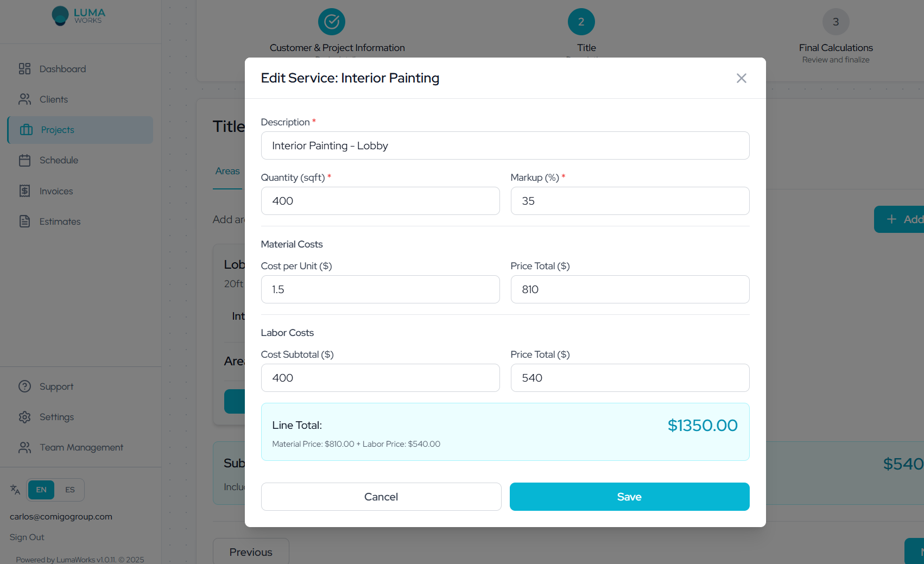
Task: Select EN as the active language
Action: click(41, 490)
